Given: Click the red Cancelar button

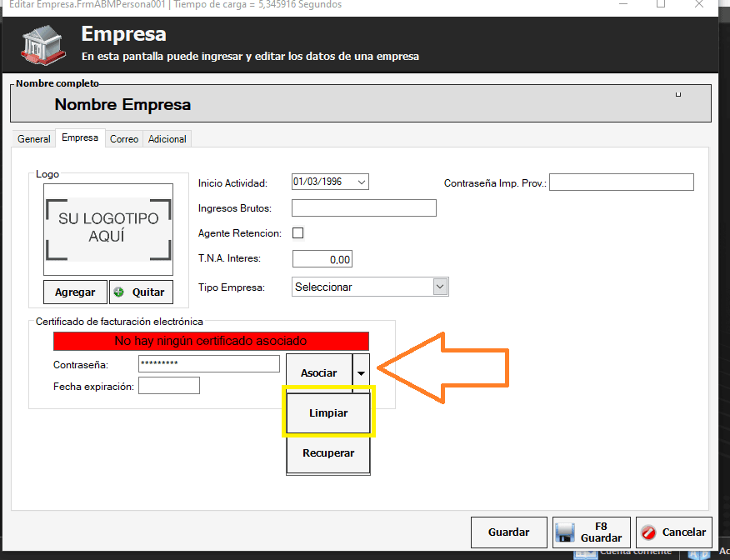Looking at the screenshot, I should pyautogui.click(x=674, y=532).
